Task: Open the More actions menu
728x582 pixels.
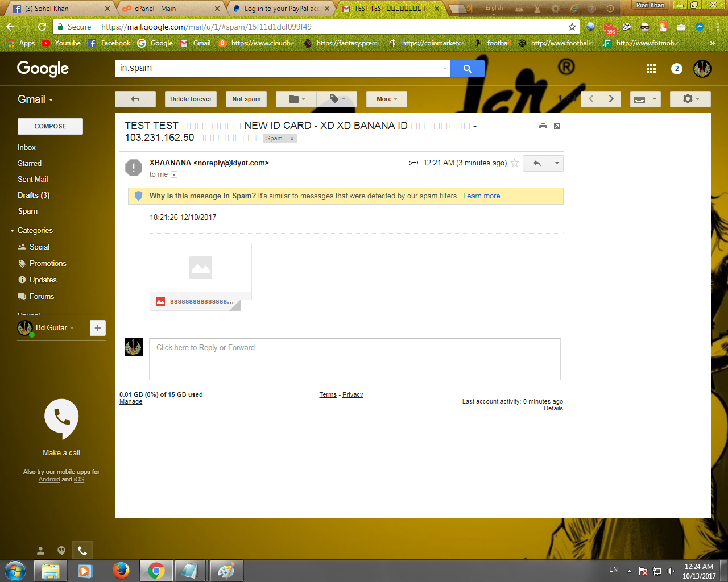Action: click(x=387, y=99)
